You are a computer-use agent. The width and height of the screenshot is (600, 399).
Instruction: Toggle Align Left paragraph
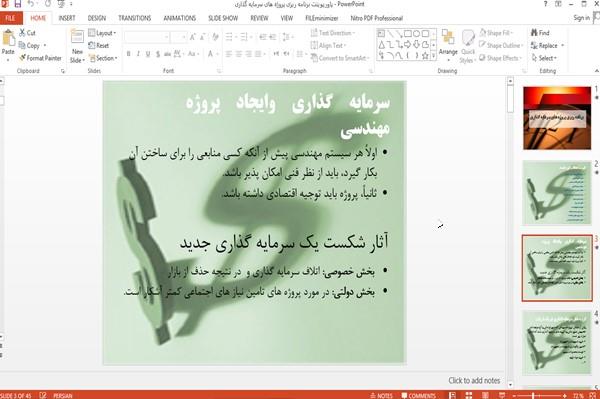click(x=229, y=54)
